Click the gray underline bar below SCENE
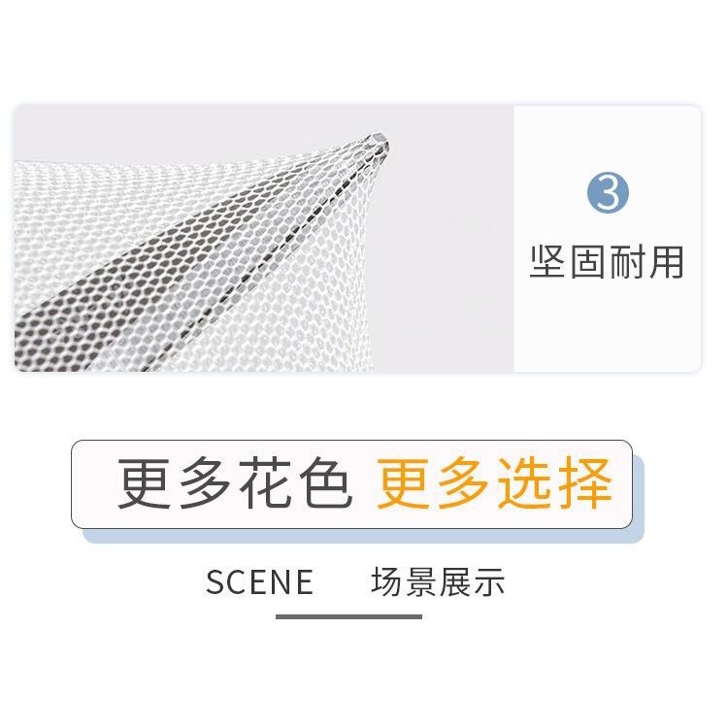This screenshot has height=728, width=728. tap(348, 616)
